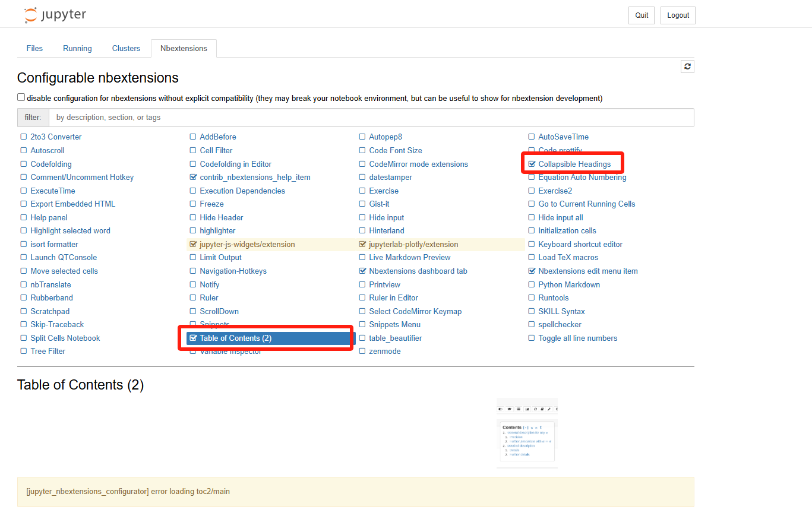The width and height of the screenshot is (812, 516).
Task: Open Keyboard shortcut editor extension
Action: click(x=580, y=245)
